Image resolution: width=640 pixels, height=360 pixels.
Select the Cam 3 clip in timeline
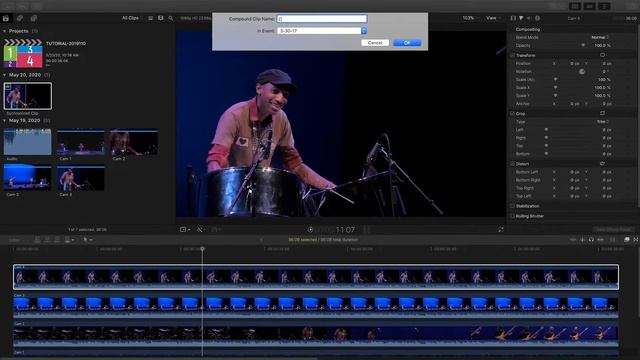tap(316, 305)
